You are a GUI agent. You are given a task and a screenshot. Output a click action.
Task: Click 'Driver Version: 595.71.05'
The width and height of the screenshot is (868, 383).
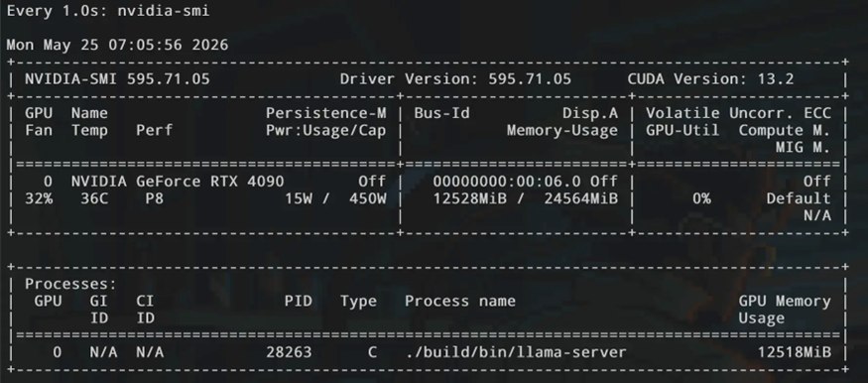coord(455,79)
